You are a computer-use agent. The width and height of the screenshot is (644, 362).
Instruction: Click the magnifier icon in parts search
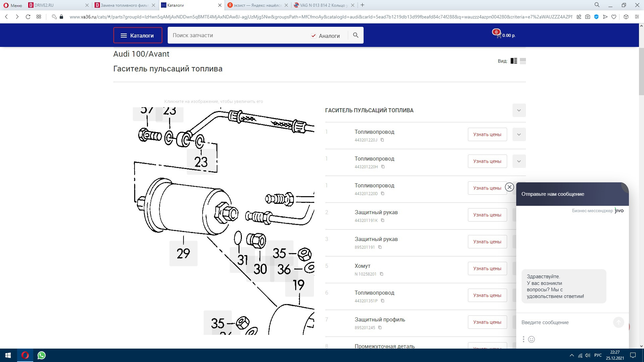(356, 35)
